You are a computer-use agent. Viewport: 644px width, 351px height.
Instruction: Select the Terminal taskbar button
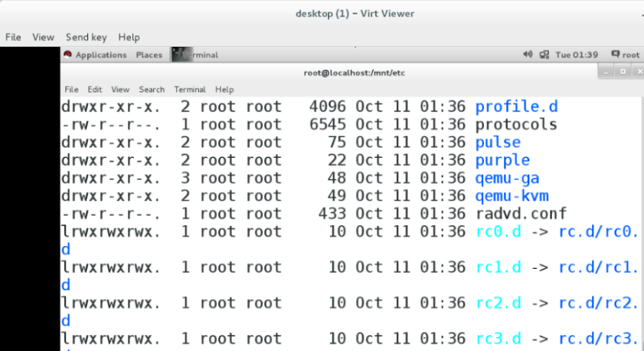pyautogui.click(x=195, y=55)
